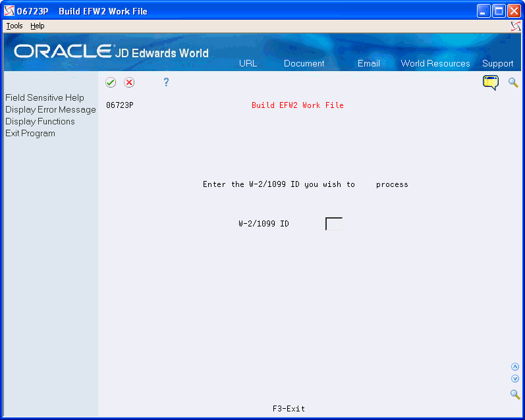
Task: Click the W-2/1099 ID input field
Action: (x=334, y=224)
